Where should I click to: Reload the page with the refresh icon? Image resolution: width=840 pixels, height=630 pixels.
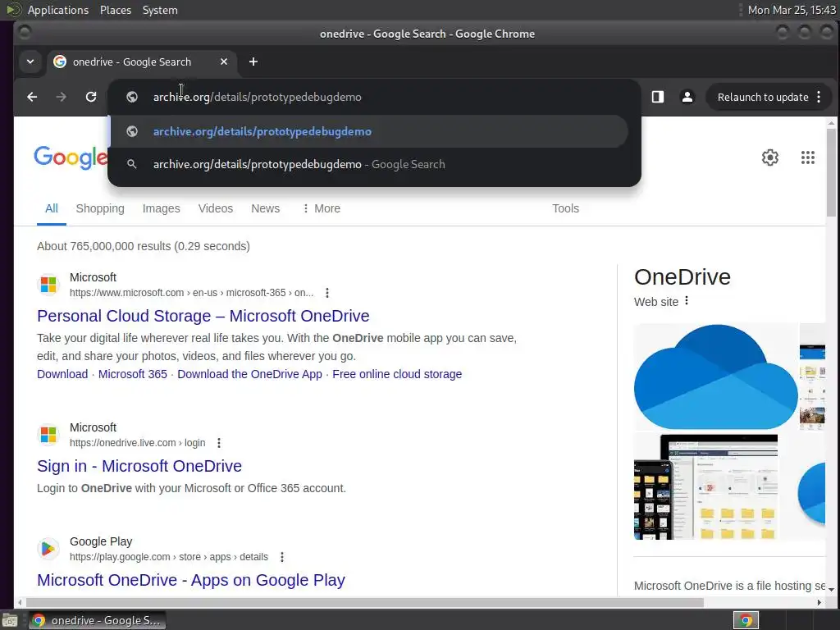tap(91, 97)
